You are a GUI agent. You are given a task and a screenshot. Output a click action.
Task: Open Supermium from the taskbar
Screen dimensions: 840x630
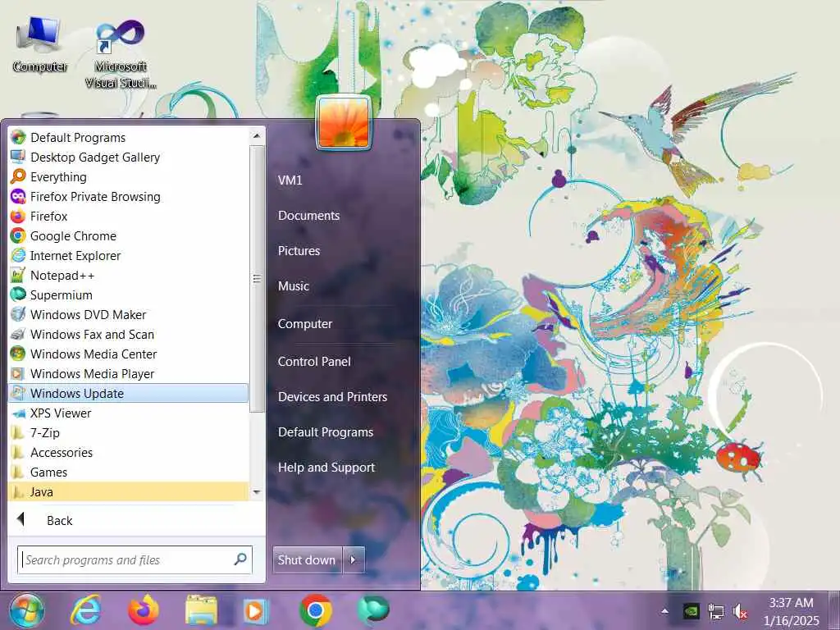(x=373, y=610)
